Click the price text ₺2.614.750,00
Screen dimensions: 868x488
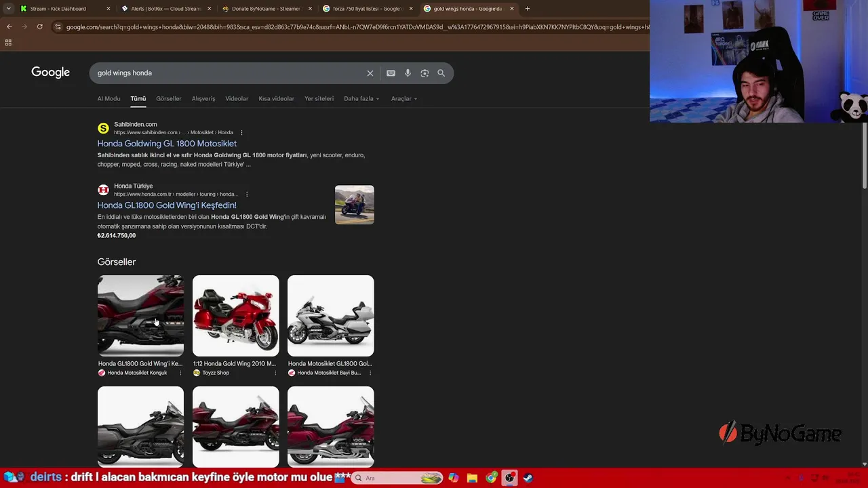click(x=117, y=236)
